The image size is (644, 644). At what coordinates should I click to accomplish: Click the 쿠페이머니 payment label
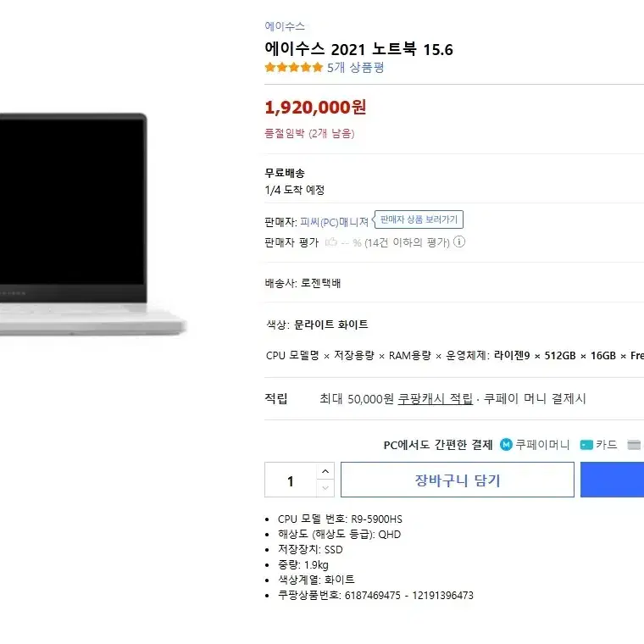[x=542, y=444]
